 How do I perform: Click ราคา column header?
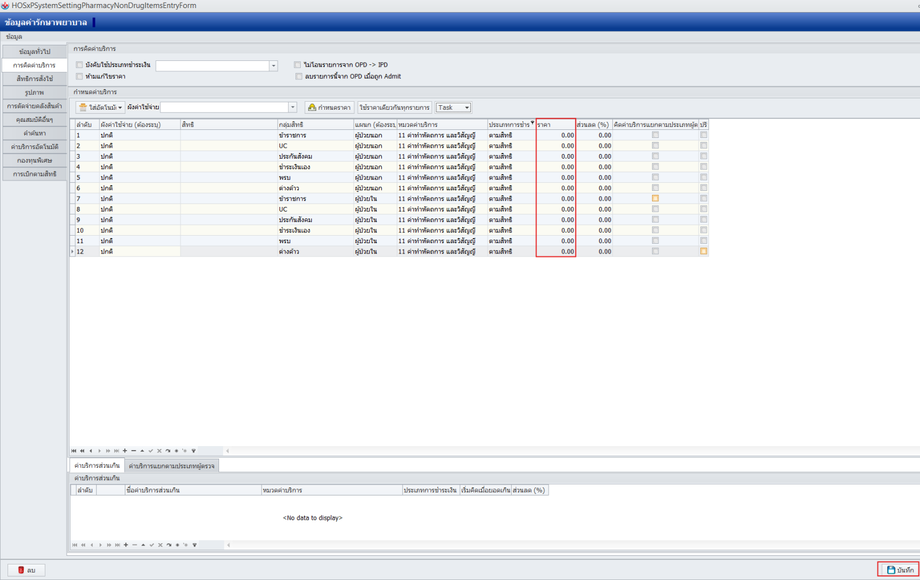pos(556,125)
